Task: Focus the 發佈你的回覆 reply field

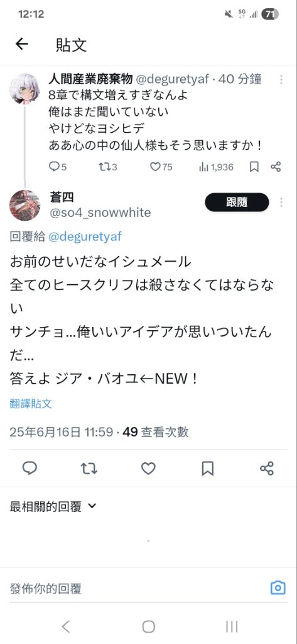Action: click(136, 589)
